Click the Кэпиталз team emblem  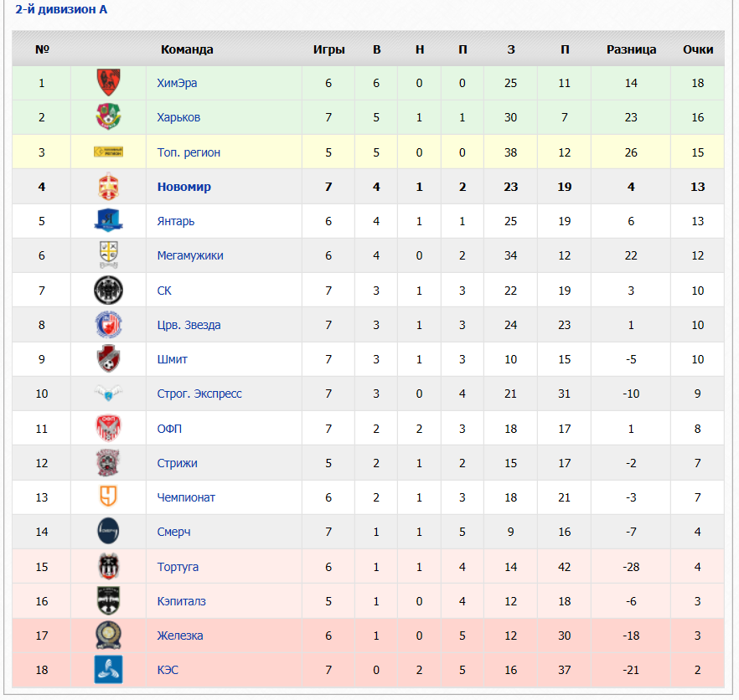pyautogui.click(x=108, y=600)
